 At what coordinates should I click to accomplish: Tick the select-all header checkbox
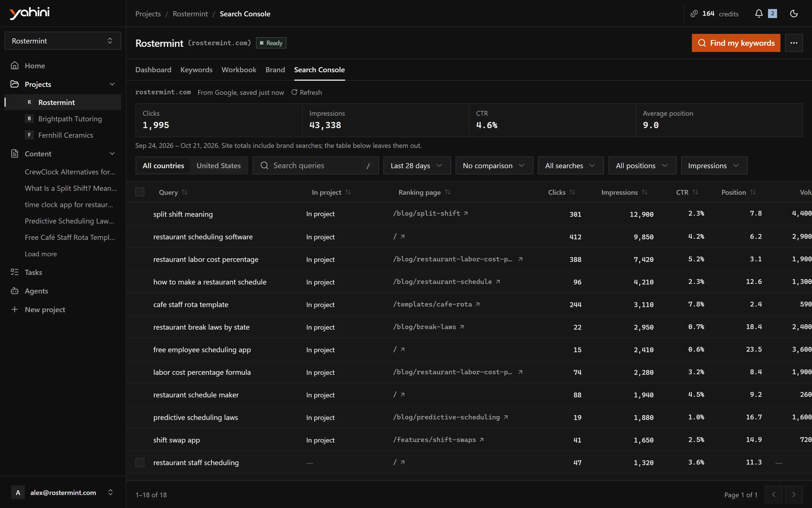click(140, 192)
